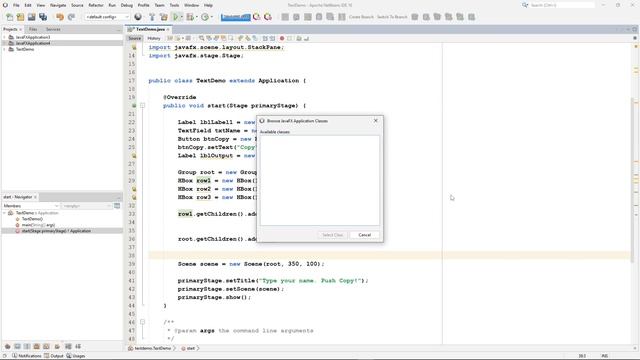Click the New File toolbar icon
The width and height of the screenshot is (640, 360).
click(9, 17)
